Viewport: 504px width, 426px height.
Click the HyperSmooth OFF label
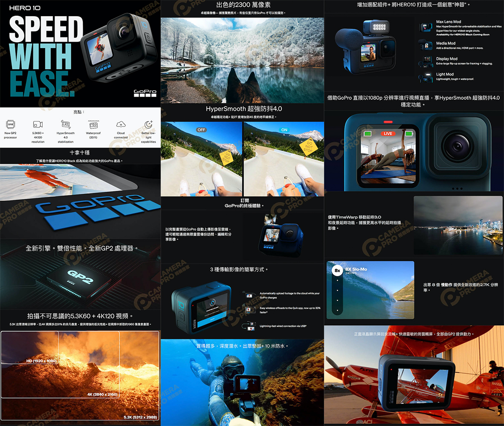point(201,130)
